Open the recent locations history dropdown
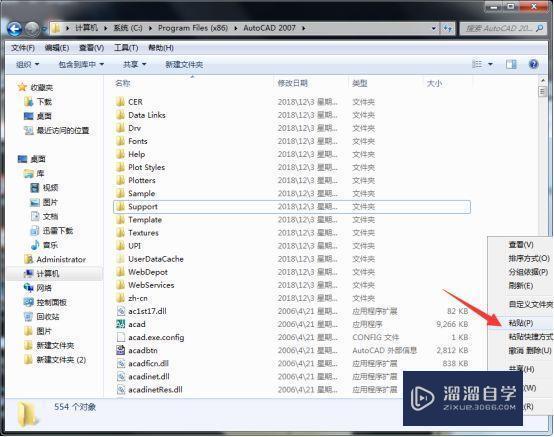Screen dimensions: 554x437 44,29
